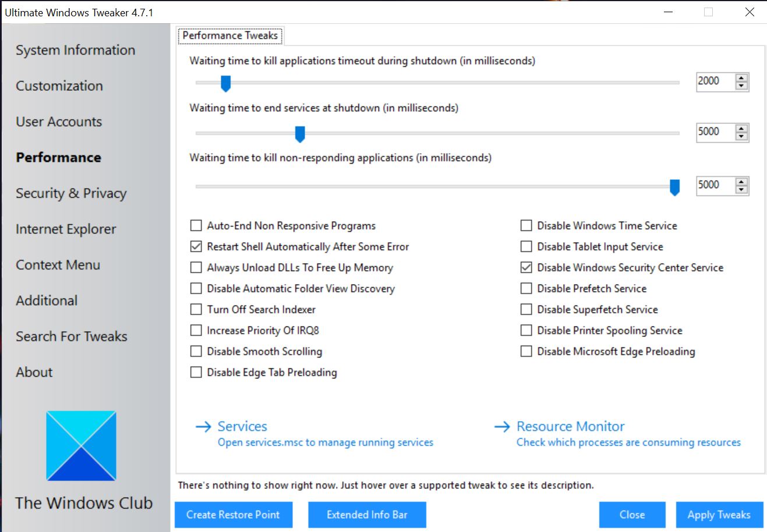The image size is (767, 532).
Task: Check Disable Automatic Folder View Discovery
Action: (x=196, y=289)
